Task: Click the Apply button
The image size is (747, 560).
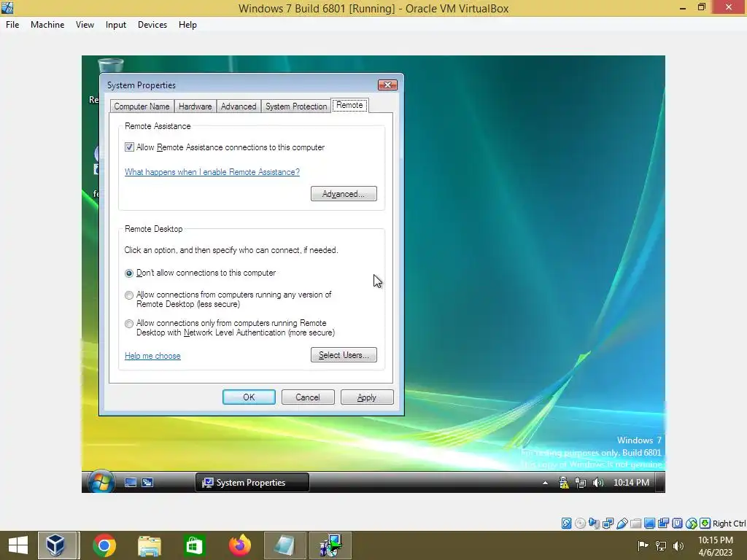Action: [x=367, y=397]
